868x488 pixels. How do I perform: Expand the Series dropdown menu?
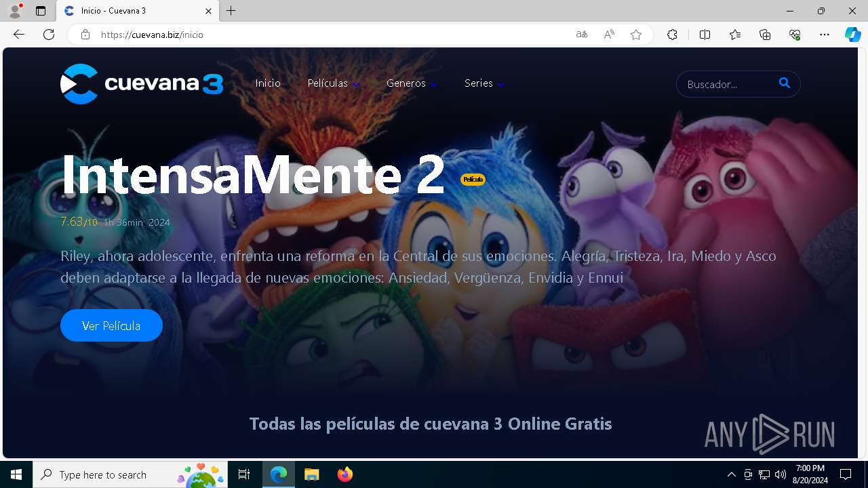[x=484, y=83]
